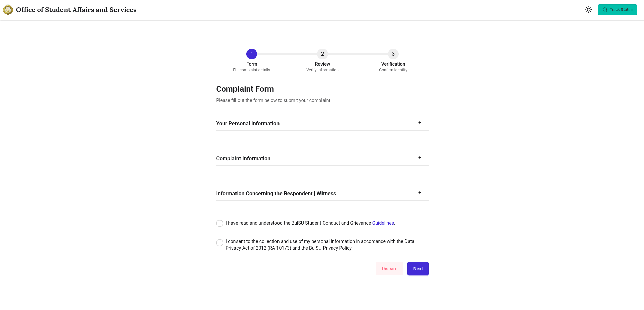Viewport: 644px width, 310px height.
Task: Click Office of Student Affairs and Services title
Action: pos(76,10)
